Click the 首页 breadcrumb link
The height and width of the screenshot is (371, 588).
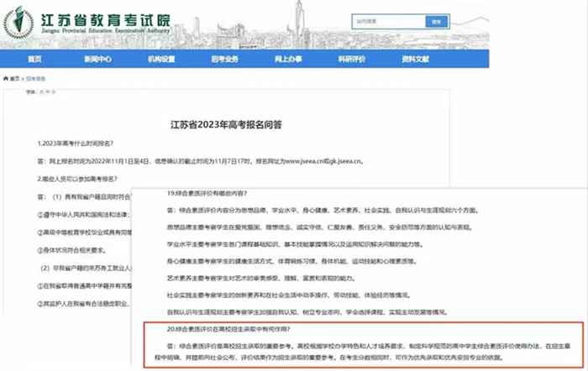tap(16, 78)
